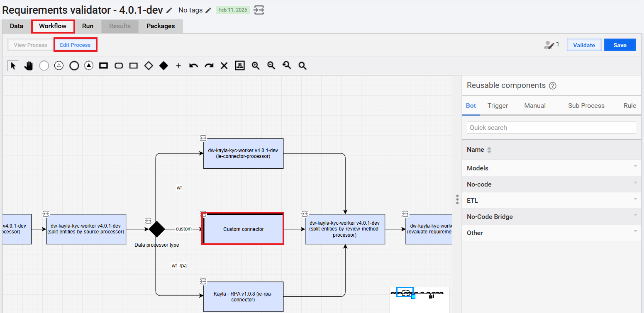Select the Data processor type gateway diamond

click(156, 229)
